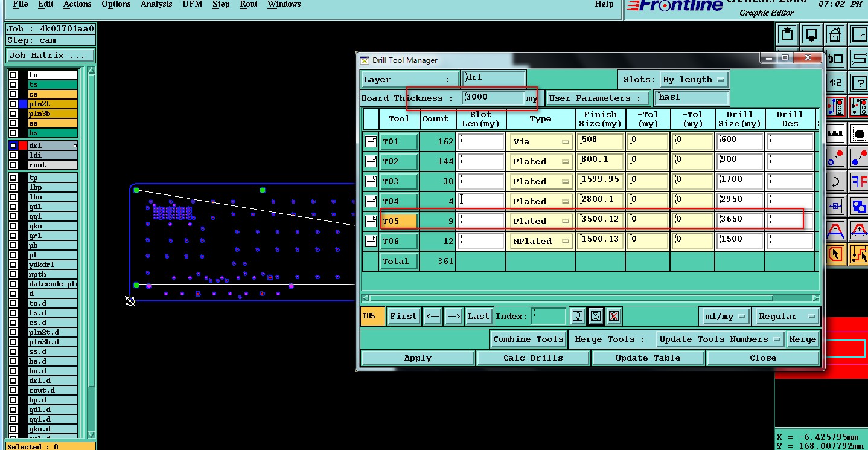The height and width of the screenshot is (450, 868).
Task: Click the Index input field
Action: [x=549, y=316]
